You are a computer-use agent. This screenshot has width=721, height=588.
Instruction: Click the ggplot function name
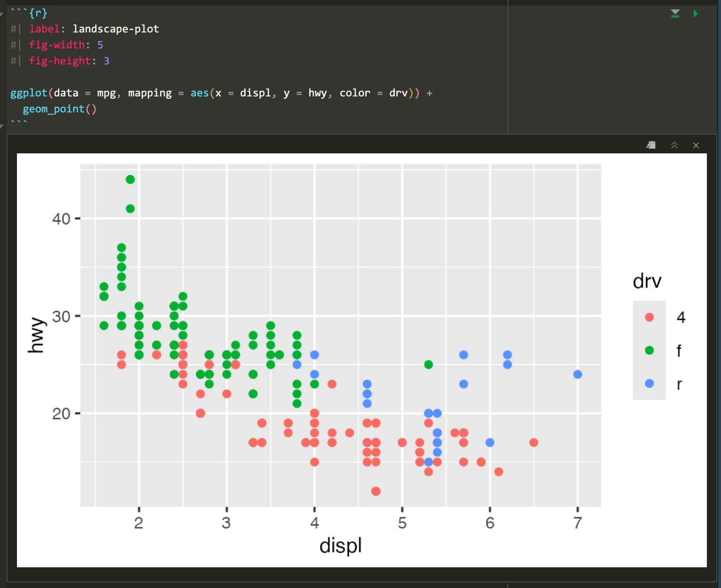[x=29, y=93]
